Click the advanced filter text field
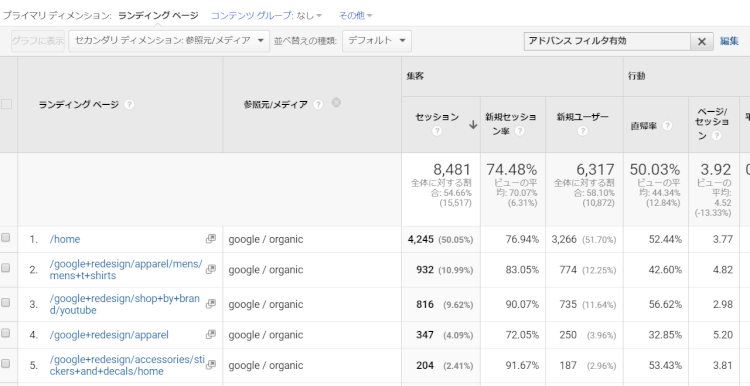 point(607,42)
